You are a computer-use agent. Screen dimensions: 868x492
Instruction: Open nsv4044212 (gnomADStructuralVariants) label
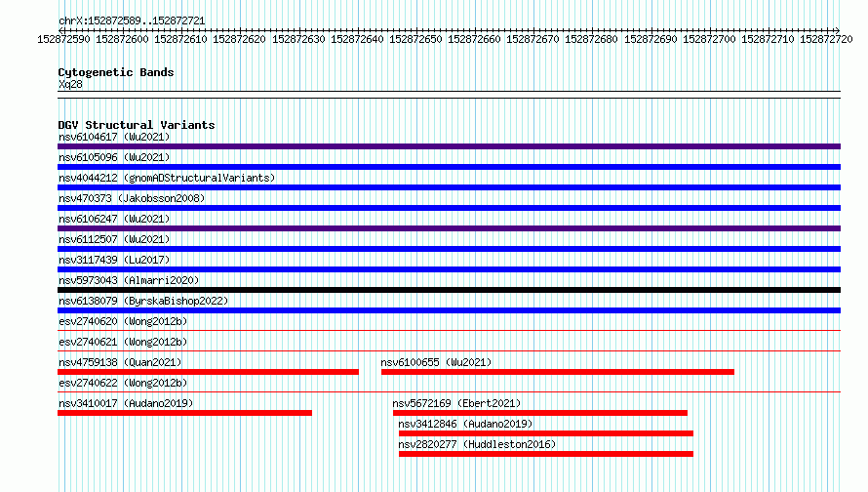pyautogui.click(x=167, y=178)
